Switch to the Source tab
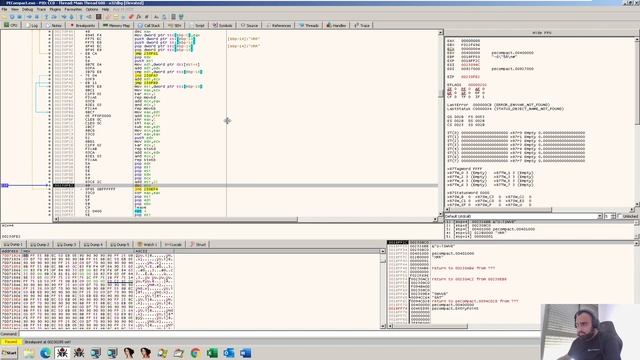The width and height of the screenshot is (640, 360). pyautogui.click(x=249, y=25)
